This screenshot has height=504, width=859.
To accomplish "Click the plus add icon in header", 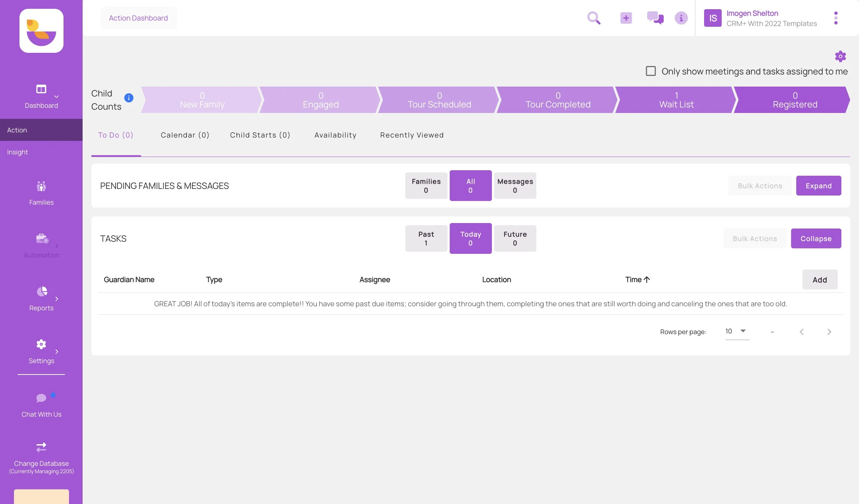I will 626,18.
